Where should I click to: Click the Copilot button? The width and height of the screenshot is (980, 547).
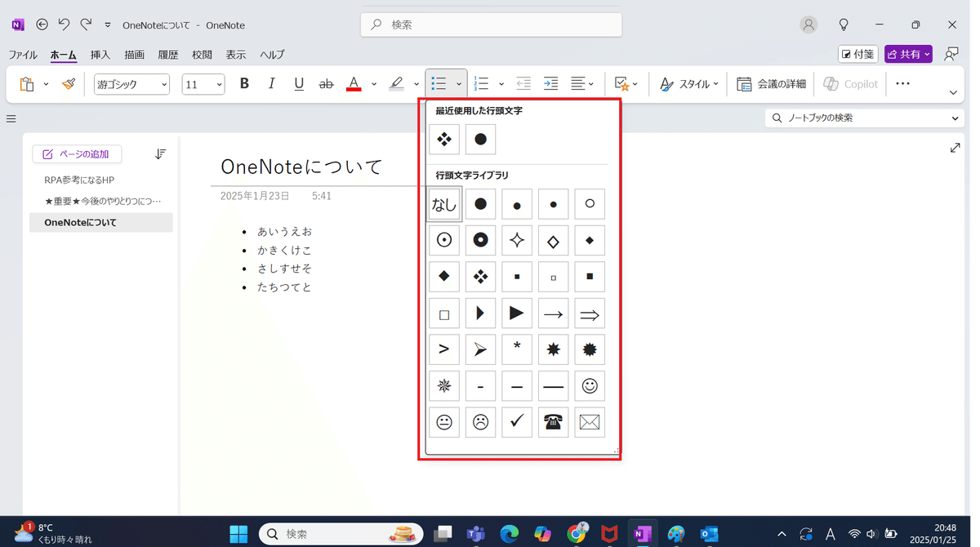pos(851,84)
